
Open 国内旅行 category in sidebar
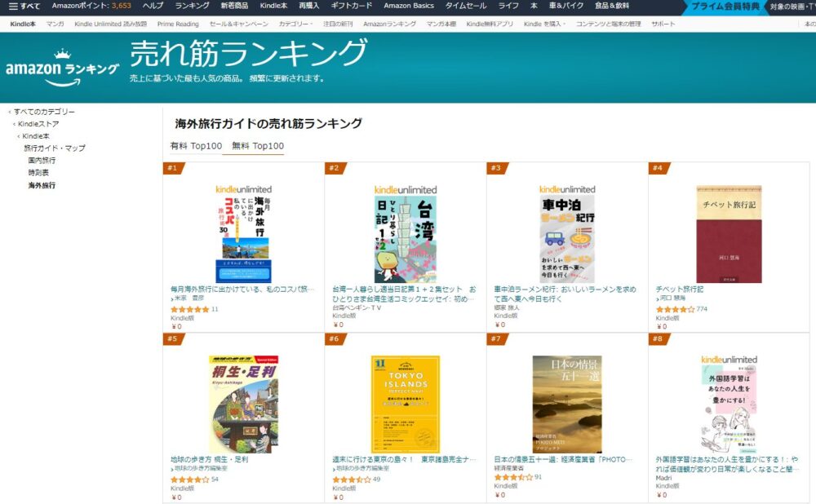[x=42, y=161]
